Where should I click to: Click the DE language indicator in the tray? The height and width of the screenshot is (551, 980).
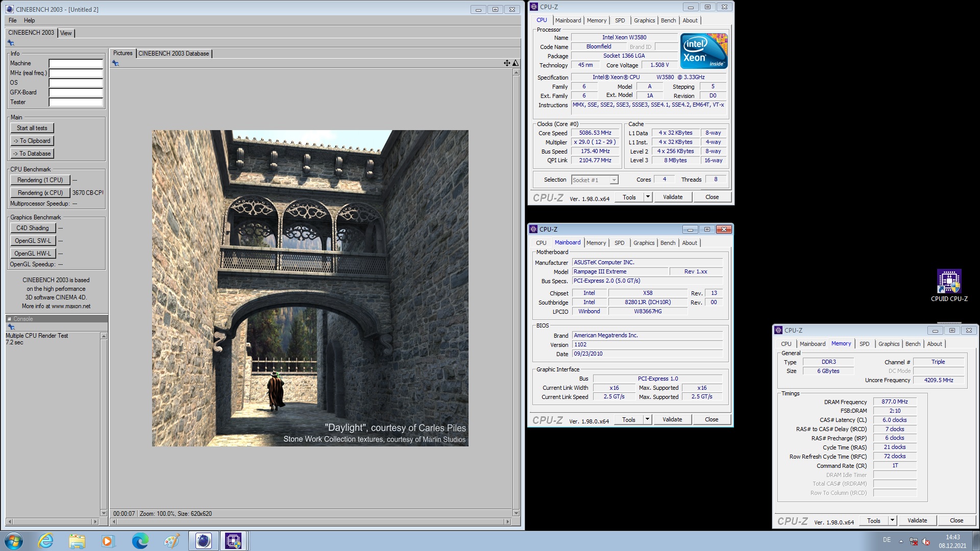887,540
